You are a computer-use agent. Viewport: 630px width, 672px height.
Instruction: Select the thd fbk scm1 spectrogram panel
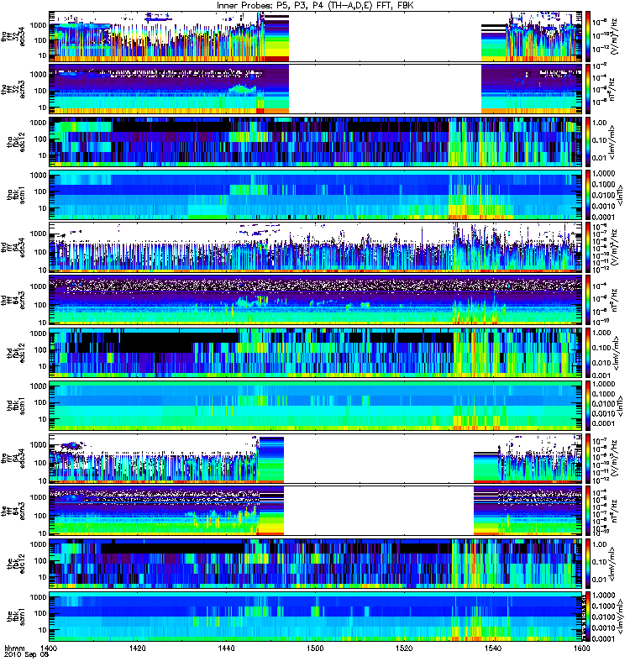tap(316, 406)
